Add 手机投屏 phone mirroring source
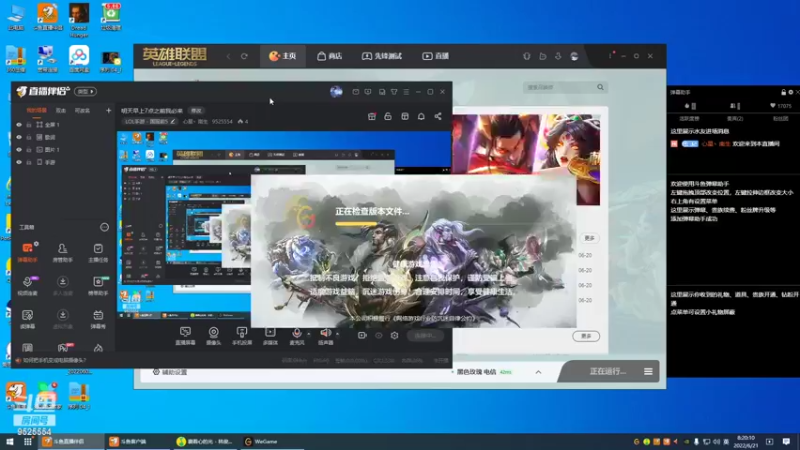800x450 pixels. pos(242,336)
